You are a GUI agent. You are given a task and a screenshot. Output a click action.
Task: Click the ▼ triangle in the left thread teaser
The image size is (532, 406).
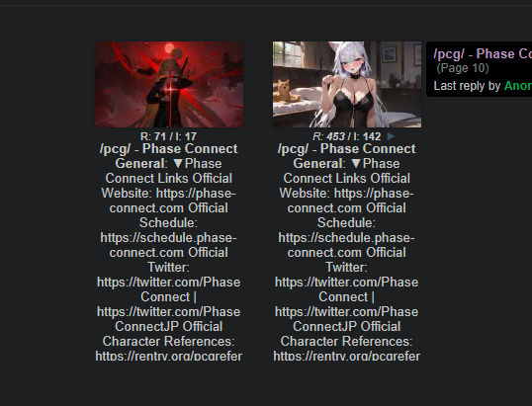(x=178, y=164)
